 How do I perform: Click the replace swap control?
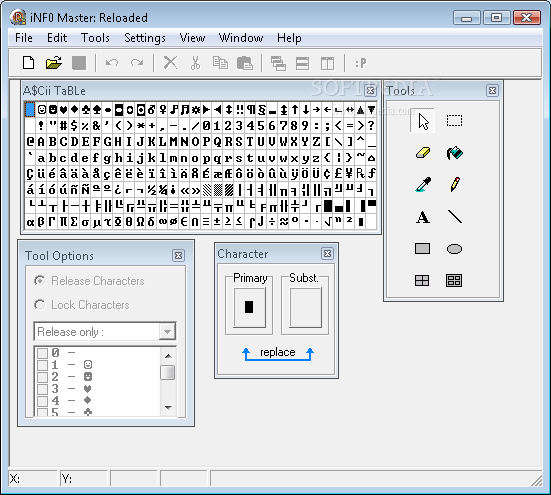278,353
